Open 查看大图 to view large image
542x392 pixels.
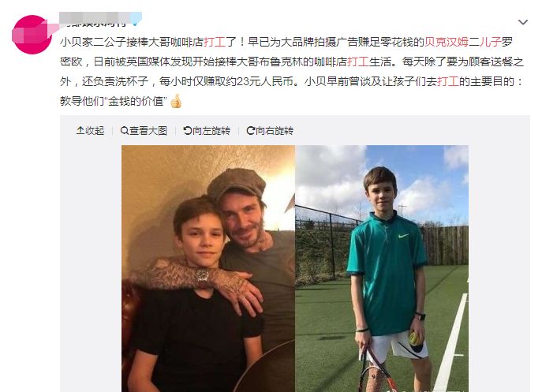pos(144,131)
